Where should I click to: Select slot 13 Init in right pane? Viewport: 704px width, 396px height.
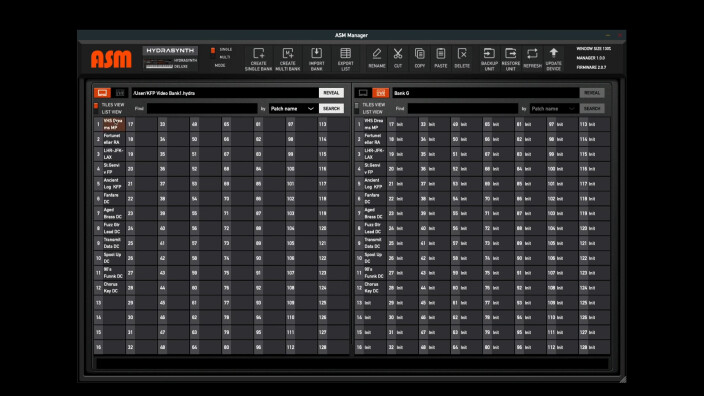tap(370, 303)
